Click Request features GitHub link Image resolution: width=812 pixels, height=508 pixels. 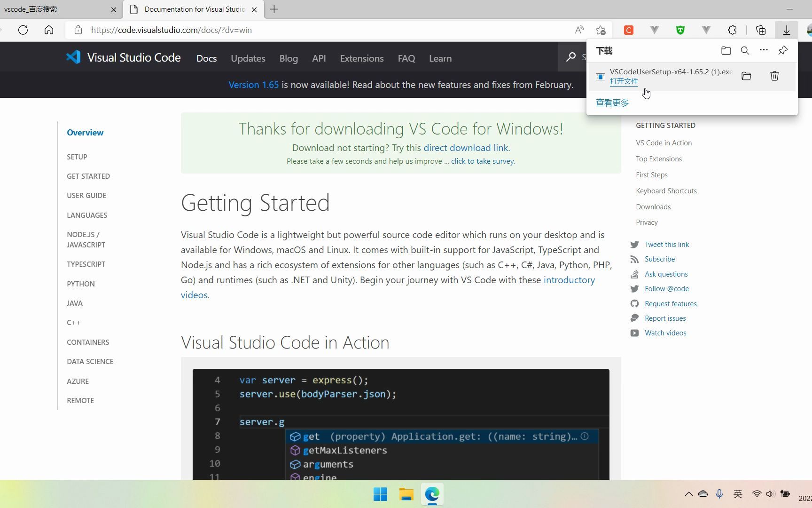[671, 304]
